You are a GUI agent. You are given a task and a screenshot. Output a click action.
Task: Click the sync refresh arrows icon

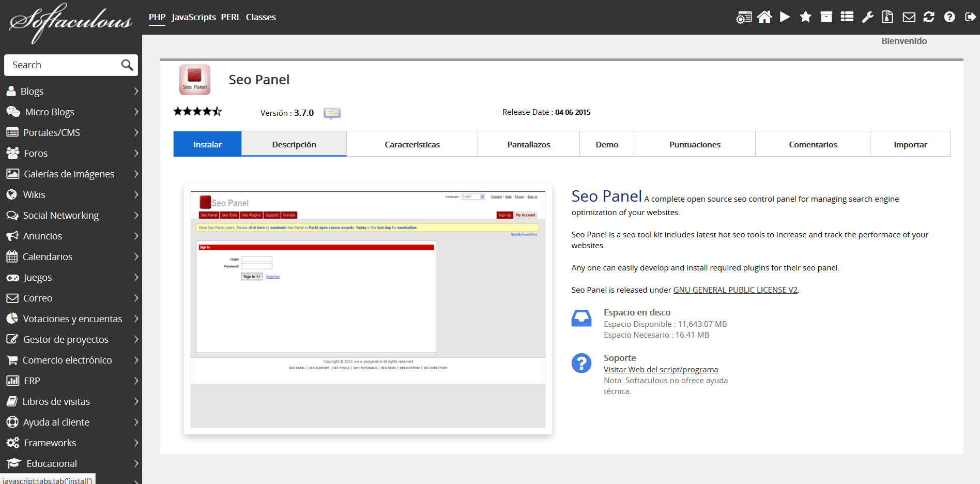(x=929, y=17)
